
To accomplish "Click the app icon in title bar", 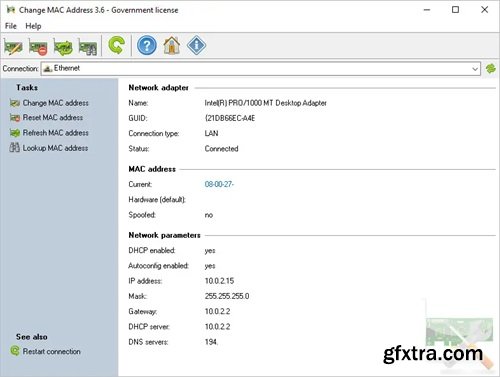I will pos(11,10).
